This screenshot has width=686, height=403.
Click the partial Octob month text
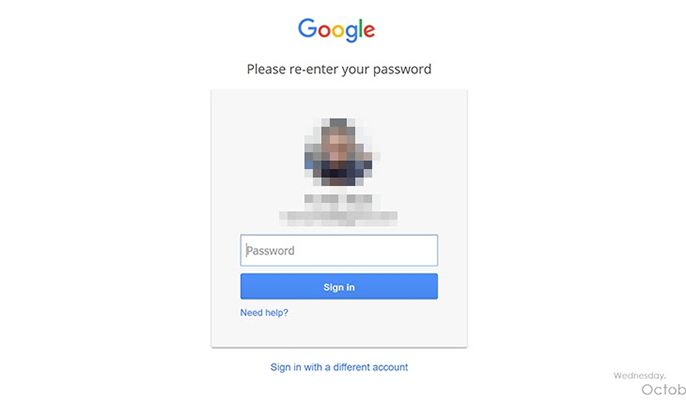pos(664,389)
